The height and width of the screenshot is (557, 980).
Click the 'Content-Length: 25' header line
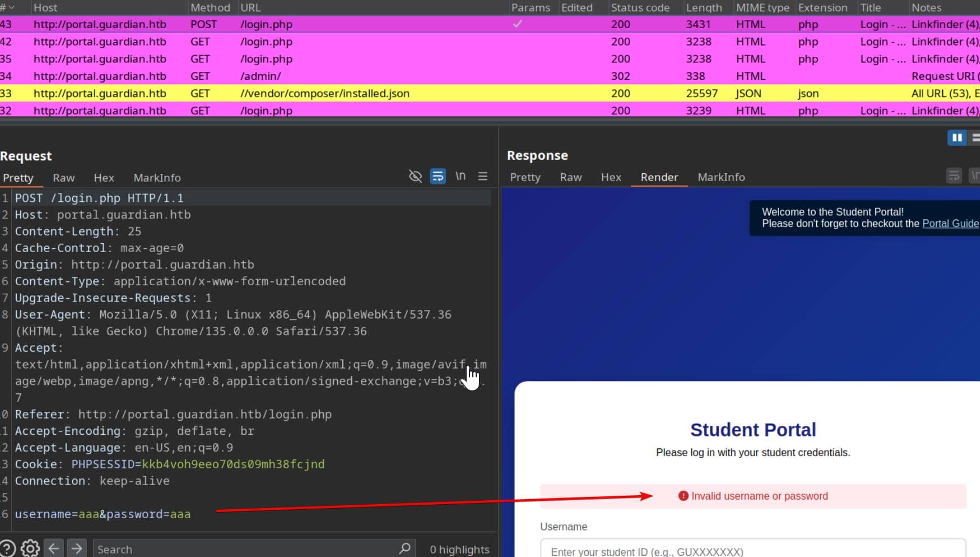click(78, 231)
